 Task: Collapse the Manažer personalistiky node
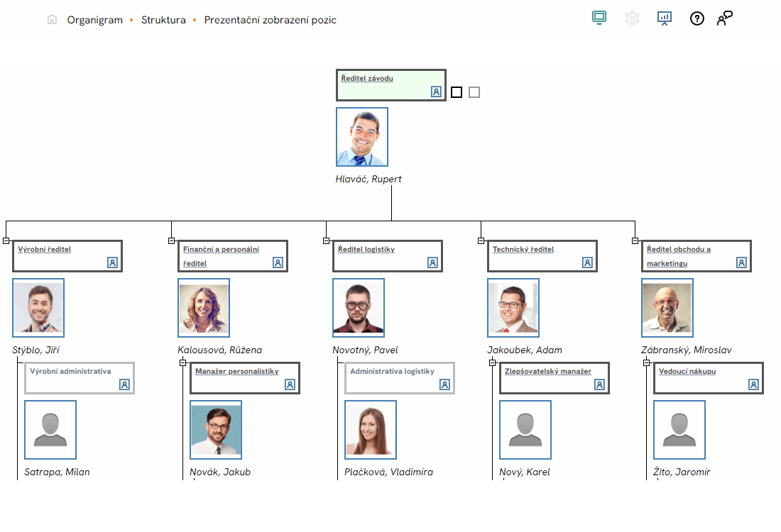pos(183,362)
